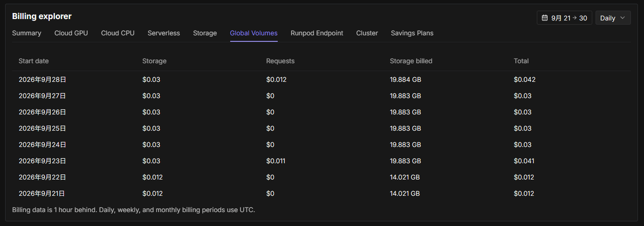Open the Savings Plans tab
This screenshot has width=644, height=226.
pos(412,33)
